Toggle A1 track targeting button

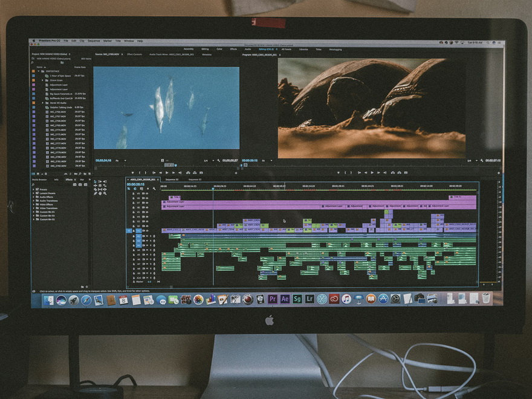click(138, 236)
